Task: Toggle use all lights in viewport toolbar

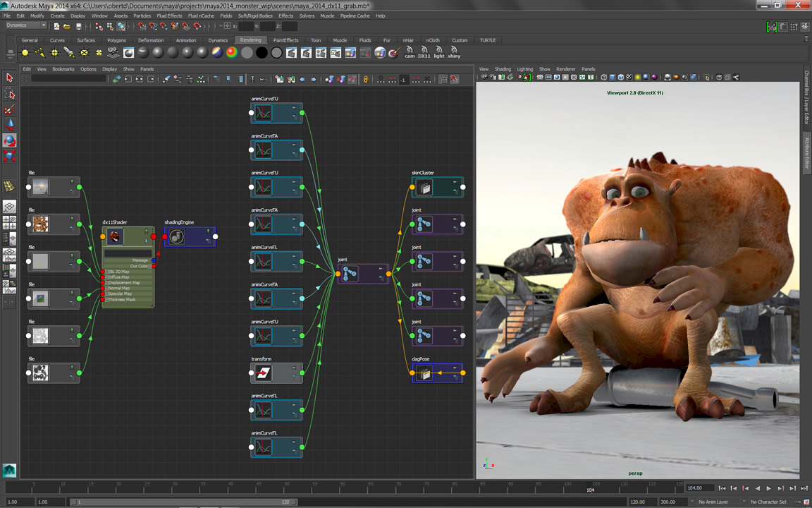Action: [x=638, y=77]
